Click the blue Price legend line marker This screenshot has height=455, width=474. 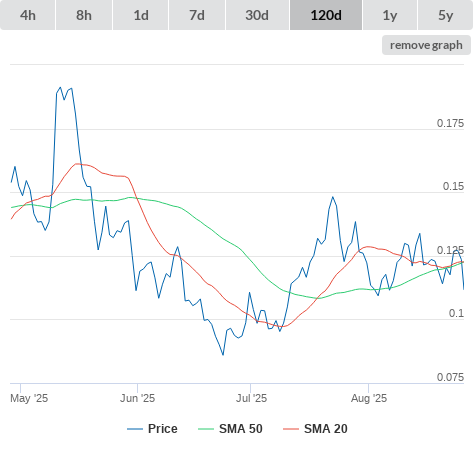click(x=135, y=429)
